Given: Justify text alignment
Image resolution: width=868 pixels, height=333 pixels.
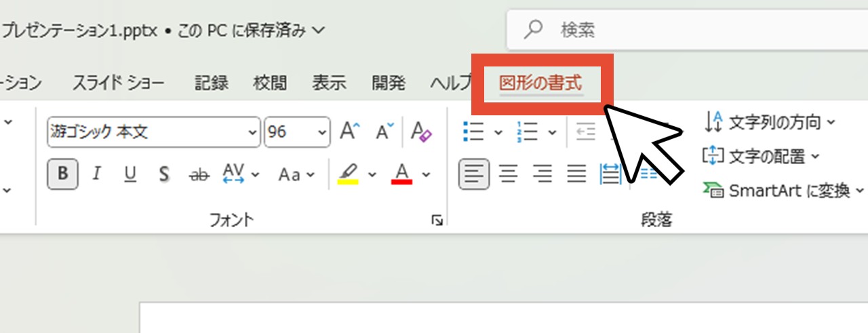Looking at the screenshot, I should tap(576, 174).
